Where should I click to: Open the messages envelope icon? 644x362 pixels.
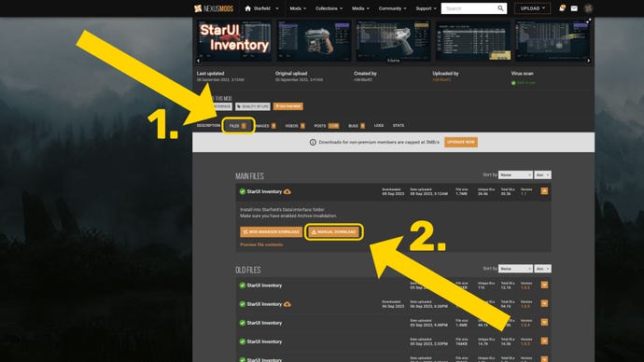pos(574,8)
